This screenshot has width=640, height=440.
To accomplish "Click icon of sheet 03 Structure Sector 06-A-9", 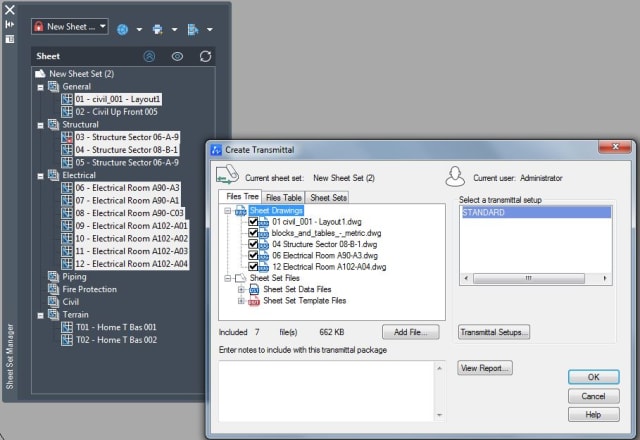I will click(67, 137).
